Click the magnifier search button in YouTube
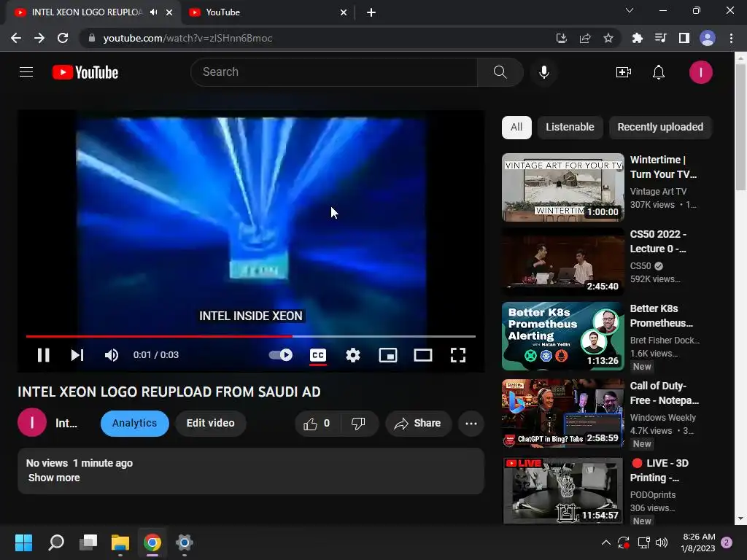747x560 pixels. click(x=500, y=72)
